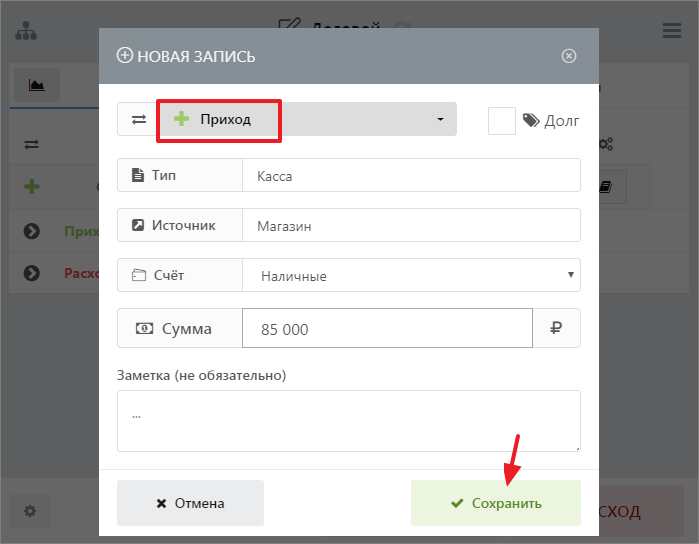699x544 pixels.
Task: Expand the Счёт dropdown showing Наличные
Action: (x=410, y=275)
